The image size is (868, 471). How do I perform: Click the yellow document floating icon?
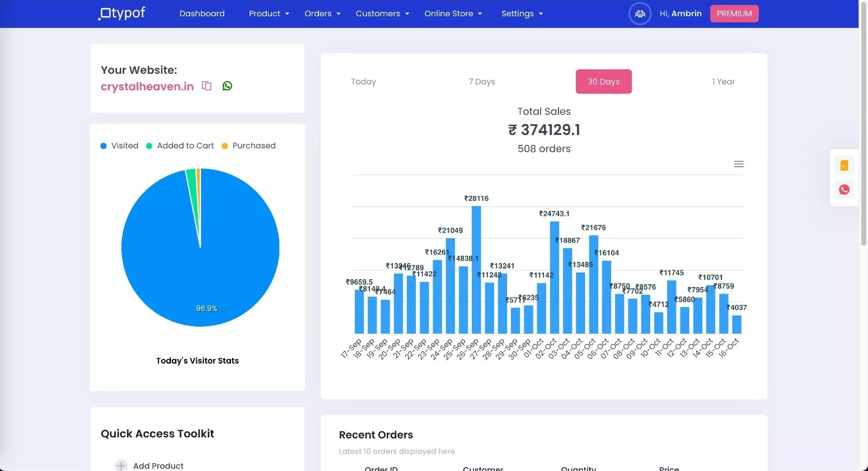844,166
